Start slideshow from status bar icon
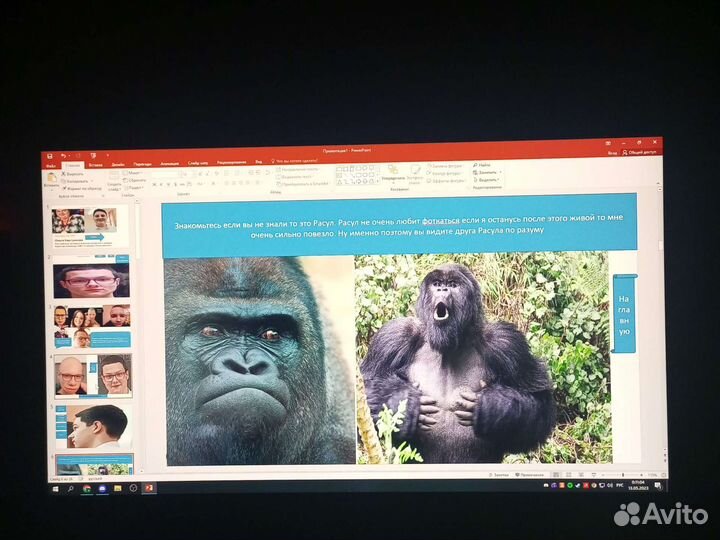 pyautogui.click(x=594, y=475)
